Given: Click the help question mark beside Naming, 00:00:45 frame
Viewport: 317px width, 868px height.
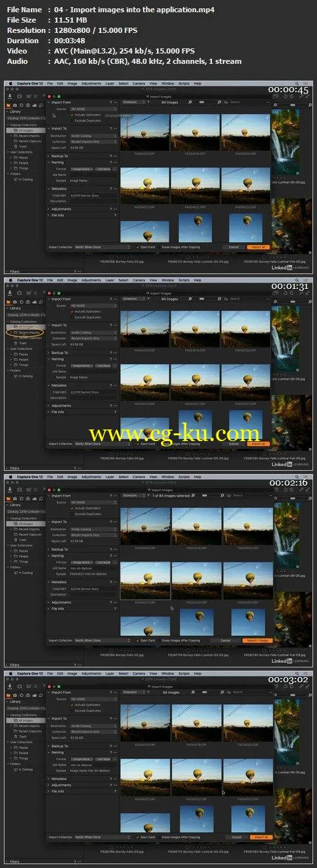Looking at the screenshot, I should tap(111, 163).
